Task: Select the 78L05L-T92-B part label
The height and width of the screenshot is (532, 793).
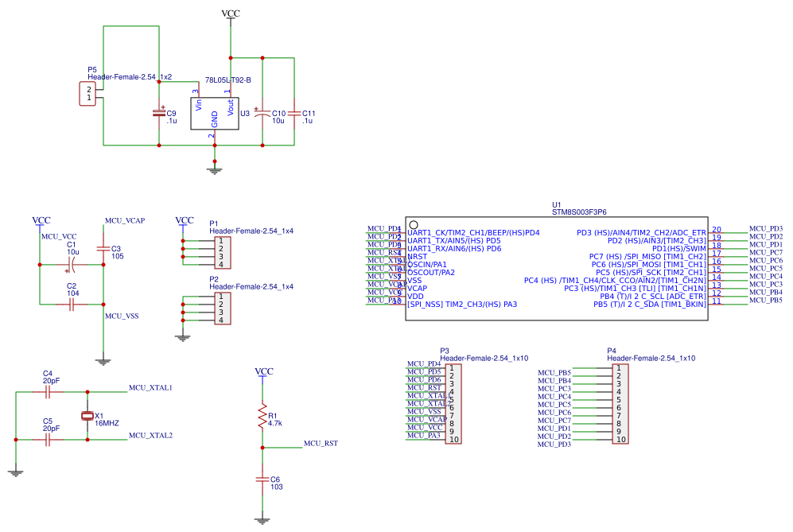Action: (x=228, y=80)
